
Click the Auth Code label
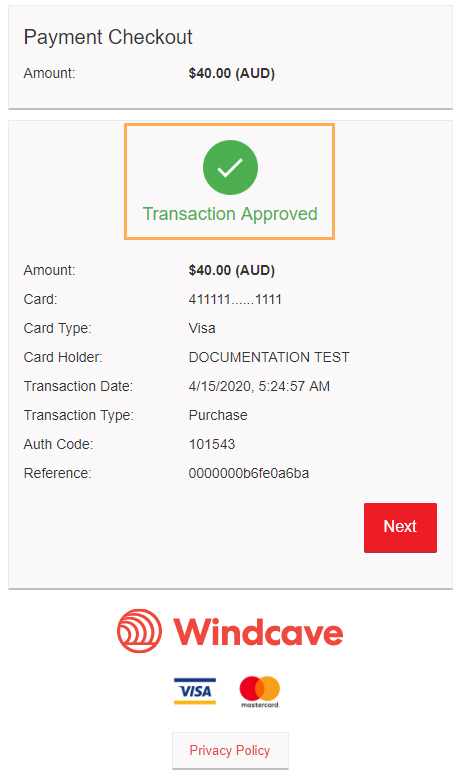(58, 444)
